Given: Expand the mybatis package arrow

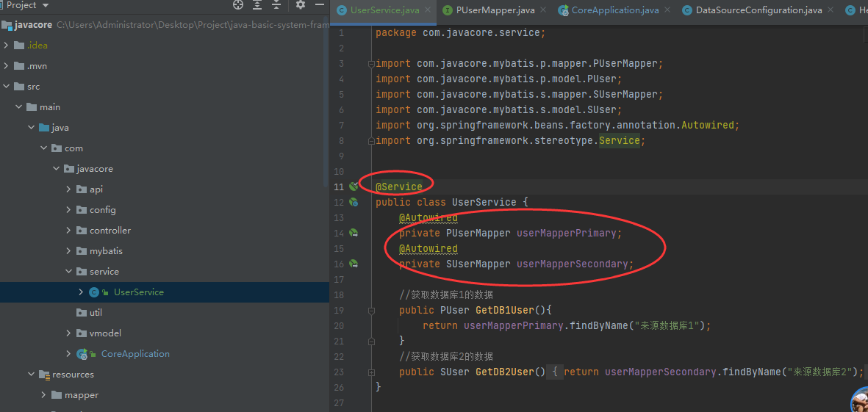Looking at the screenshot, I should tap(68, 251).
